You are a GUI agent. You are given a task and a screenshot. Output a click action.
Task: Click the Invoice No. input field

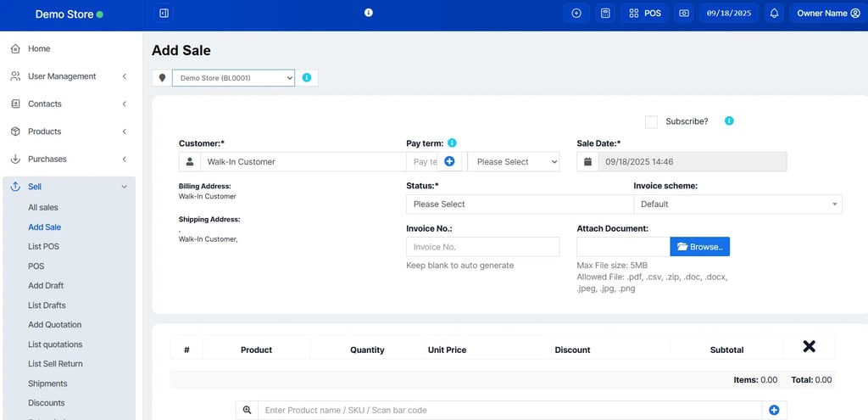click(x=482, y=247)
